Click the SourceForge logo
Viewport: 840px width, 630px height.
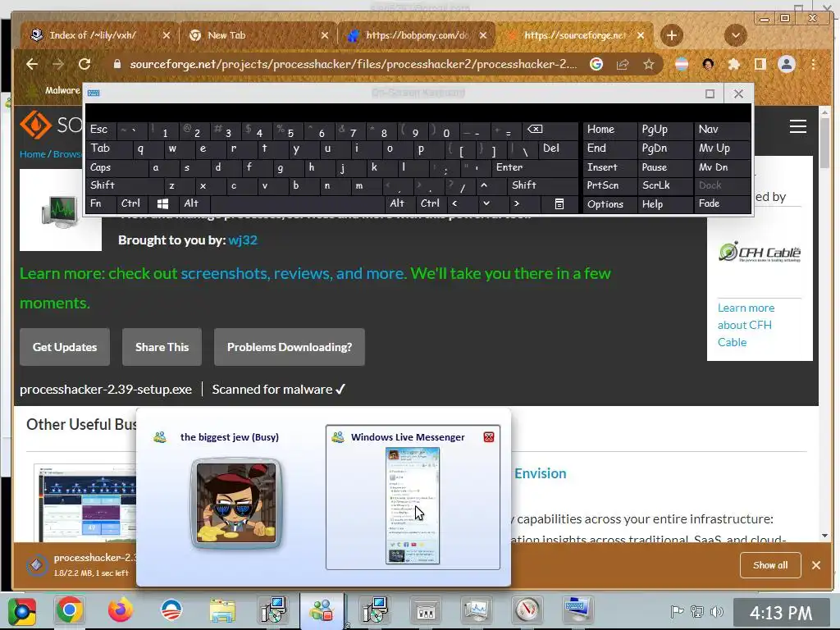tap(51, 125)
